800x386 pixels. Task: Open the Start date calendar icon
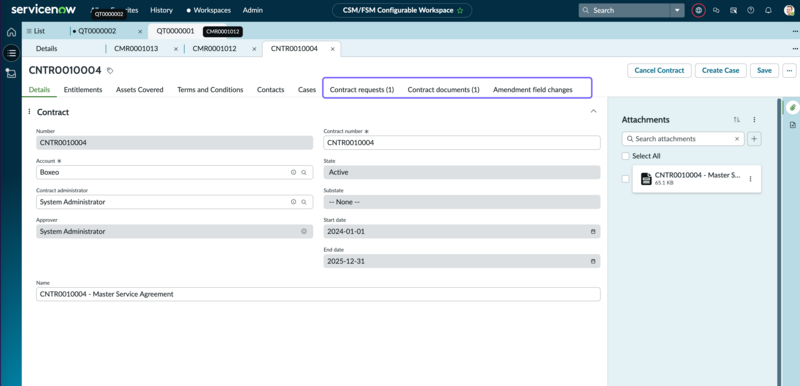point(593,231)
